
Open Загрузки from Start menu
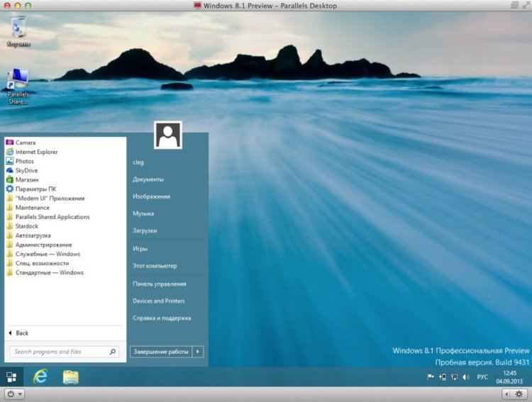(x=145, y=230)
